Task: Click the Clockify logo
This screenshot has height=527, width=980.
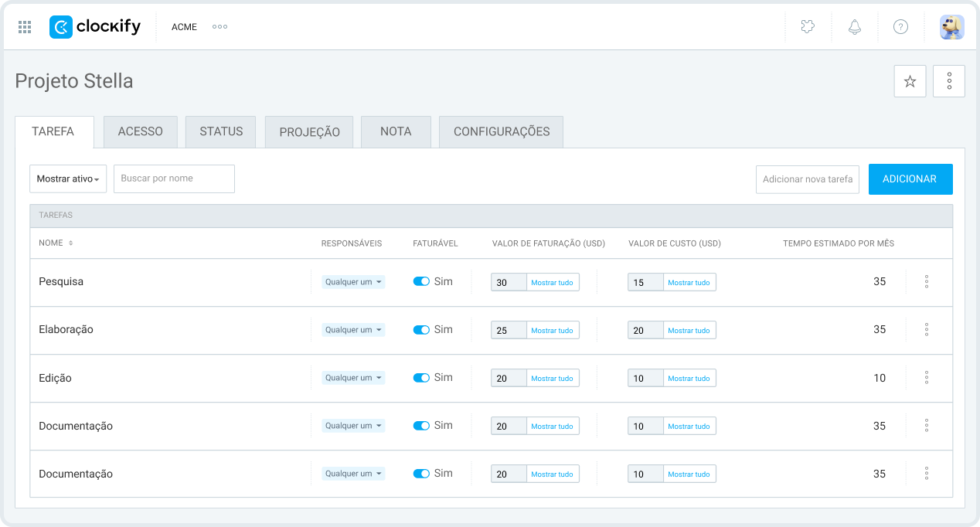Action: click(x=95, y=27)
